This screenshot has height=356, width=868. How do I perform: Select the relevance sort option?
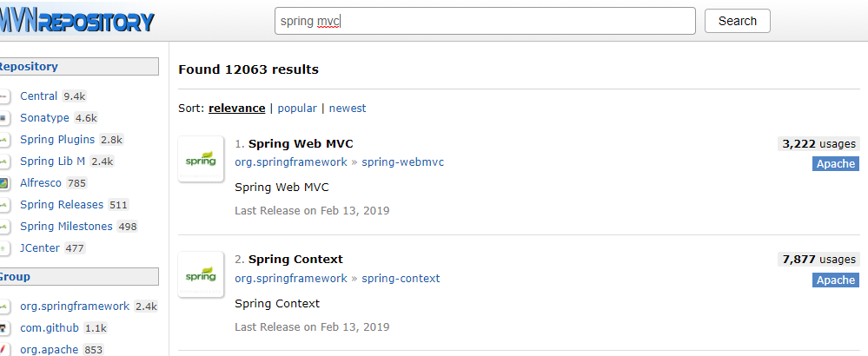point(237,109)
